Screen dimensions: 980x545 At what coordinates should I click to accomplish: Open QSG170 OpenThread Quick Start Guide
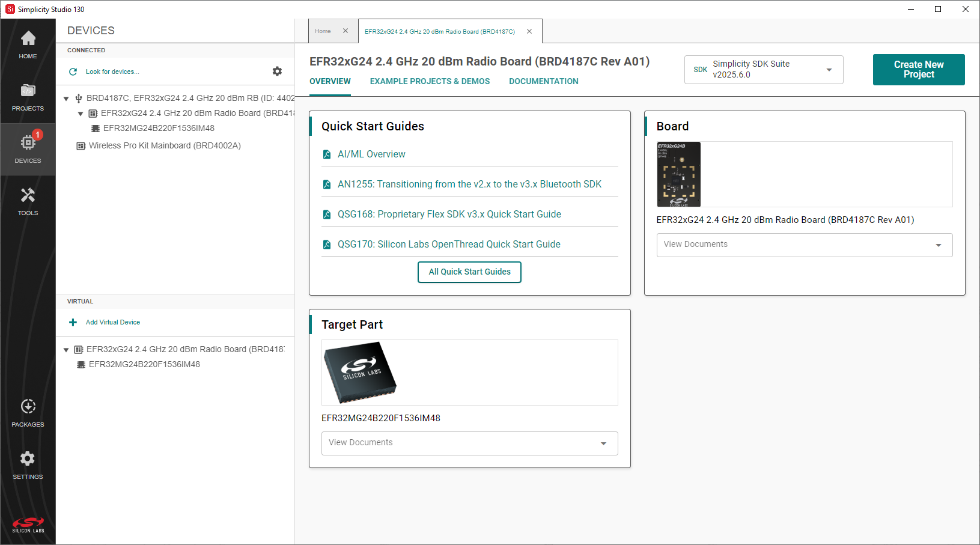[449, 245]
